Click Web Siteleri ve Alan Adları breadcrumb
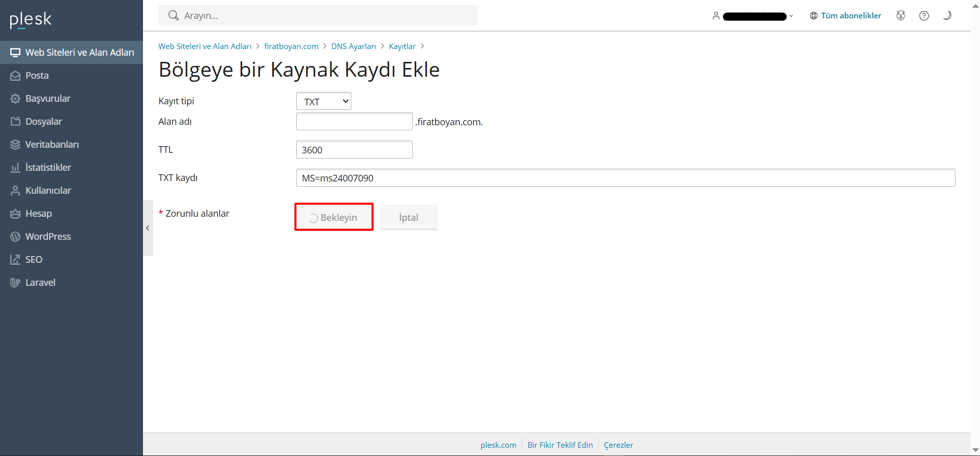The height and width of the screenshot is (456, 980). point(205,46)
